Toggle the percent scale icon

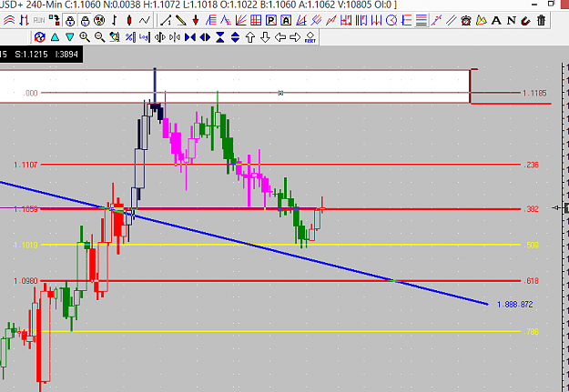[130, 37]
